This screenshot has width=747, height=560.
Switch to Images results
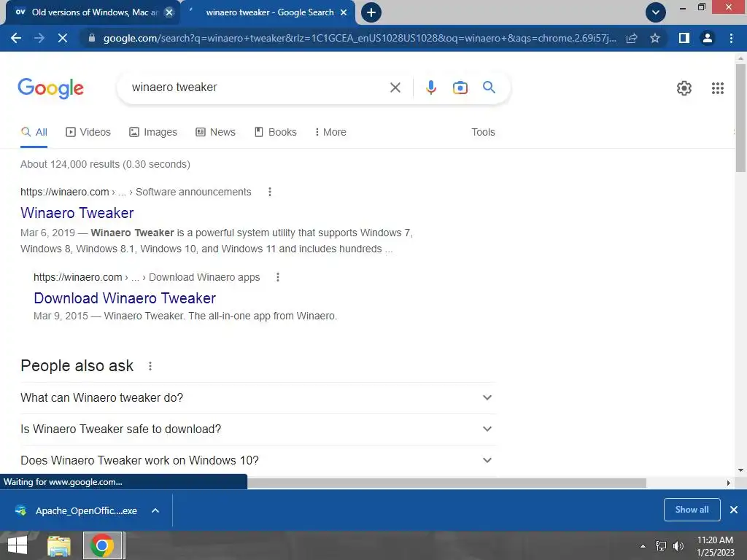[x=153, y=133]
